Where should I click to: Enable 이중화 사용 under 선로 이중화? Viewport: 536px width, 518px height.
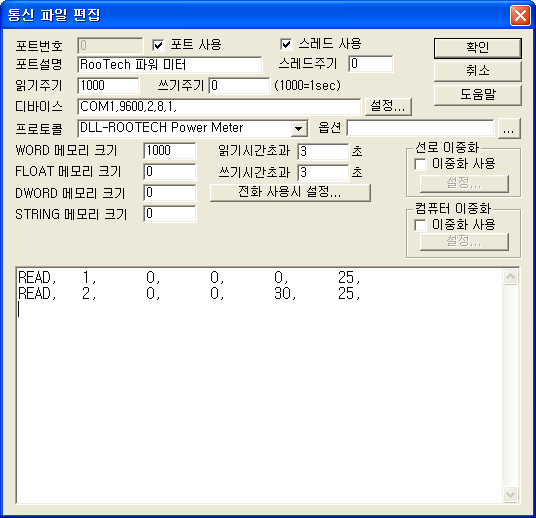coord(420,164)
